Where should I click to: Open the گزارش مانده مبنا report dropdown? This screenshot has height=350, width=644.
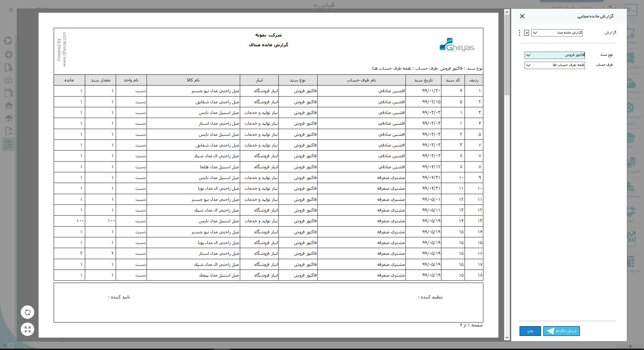557,33
